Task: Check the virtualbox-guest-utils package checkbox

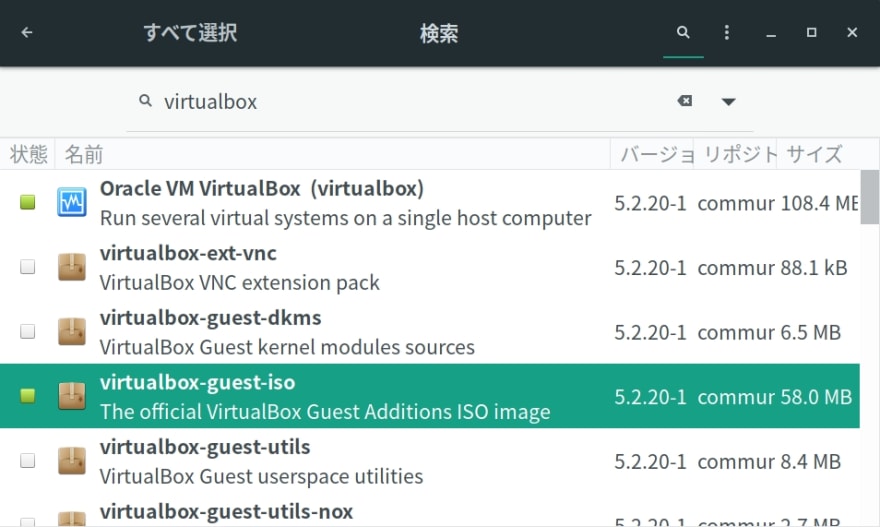Action: click(x=28, y=460)
